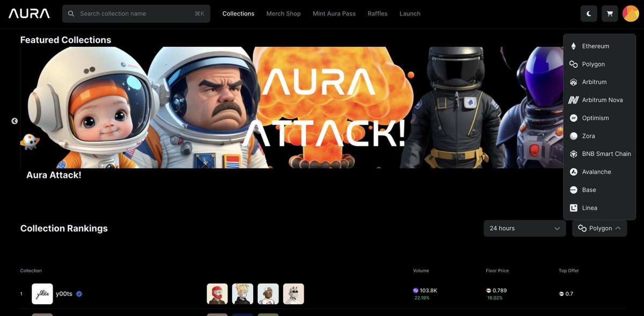Click the AURA logo
This screenshot has height=316, width=644.
pos(29,13)
